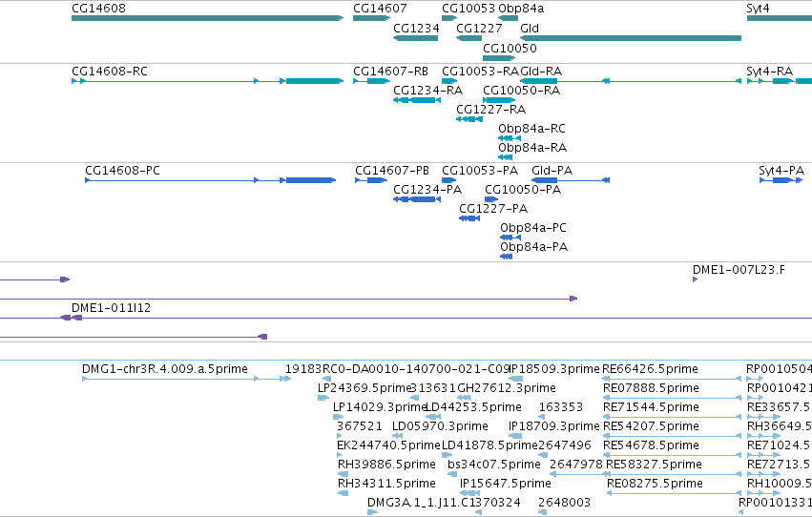The image size is (812, 517).
Task: Select the LD44253.5prime EST label
Action: [473, 407]
